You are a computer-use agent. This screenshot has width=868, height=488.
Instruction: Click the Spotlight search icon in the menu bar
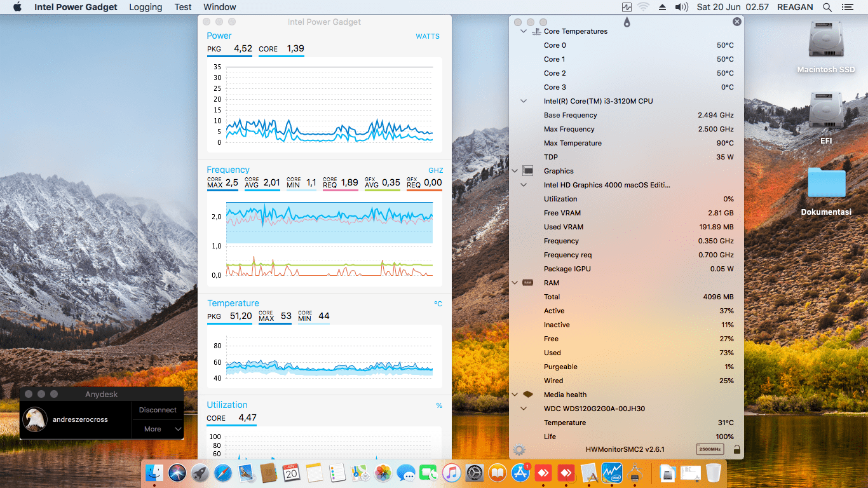tap(828, 7)
